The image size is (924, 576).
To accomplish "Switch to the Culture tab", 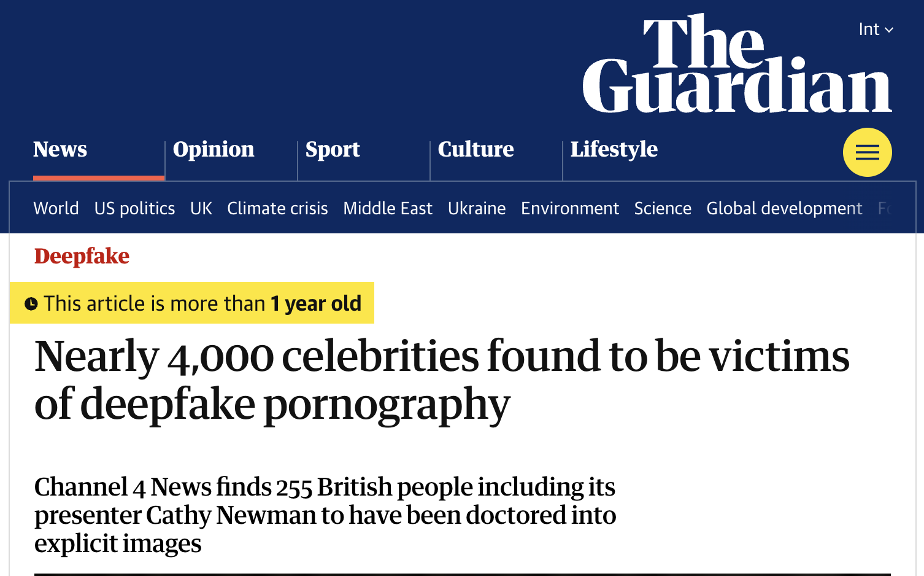I will click(x=475, y=149).
